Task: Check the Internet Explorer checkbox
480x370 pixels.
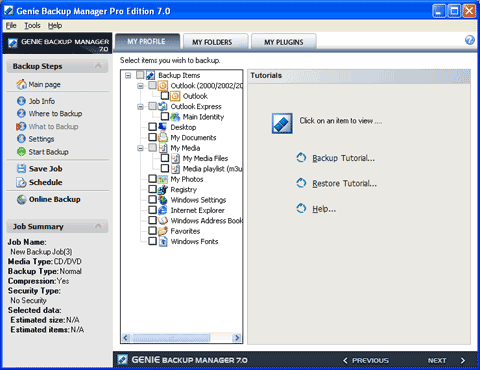Action: click(x=152, y=210)
